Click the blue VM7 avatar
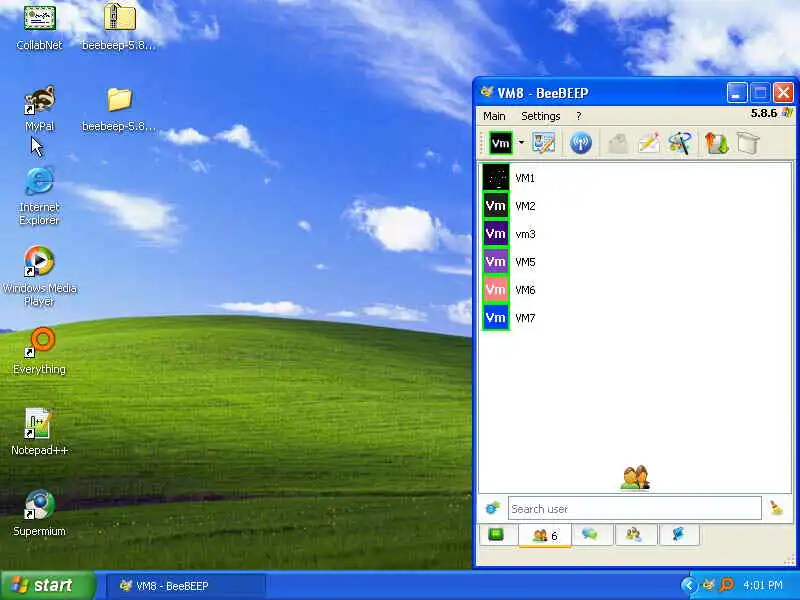The width and height of the screenshot is (800, 600). [x=495, y=318]
